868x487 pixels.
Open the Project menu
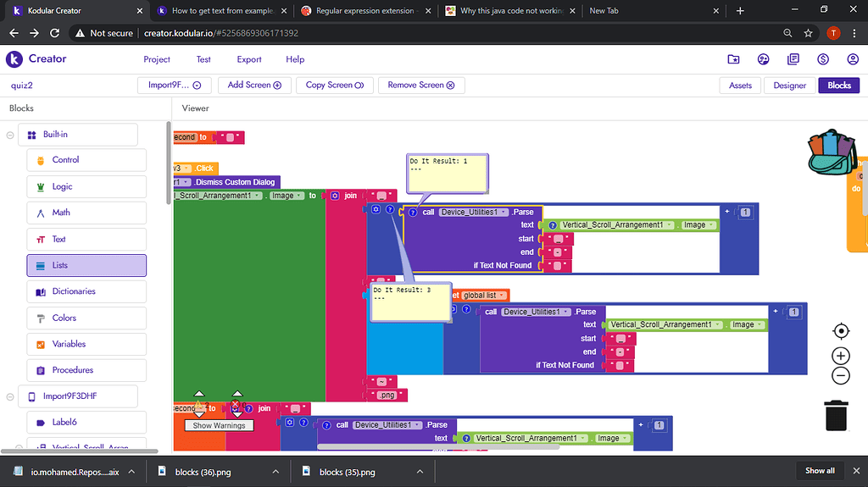(x=157, y=59)
